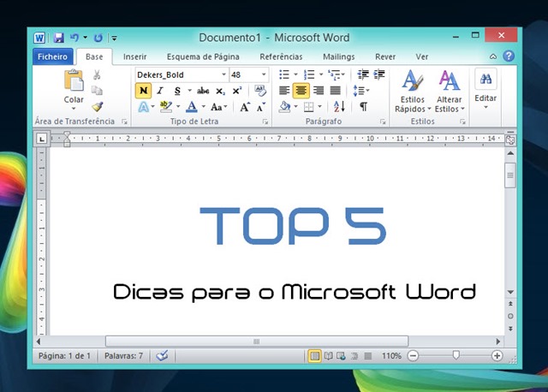
Task: Click zoom out minus button
Action: click(413, 356)
